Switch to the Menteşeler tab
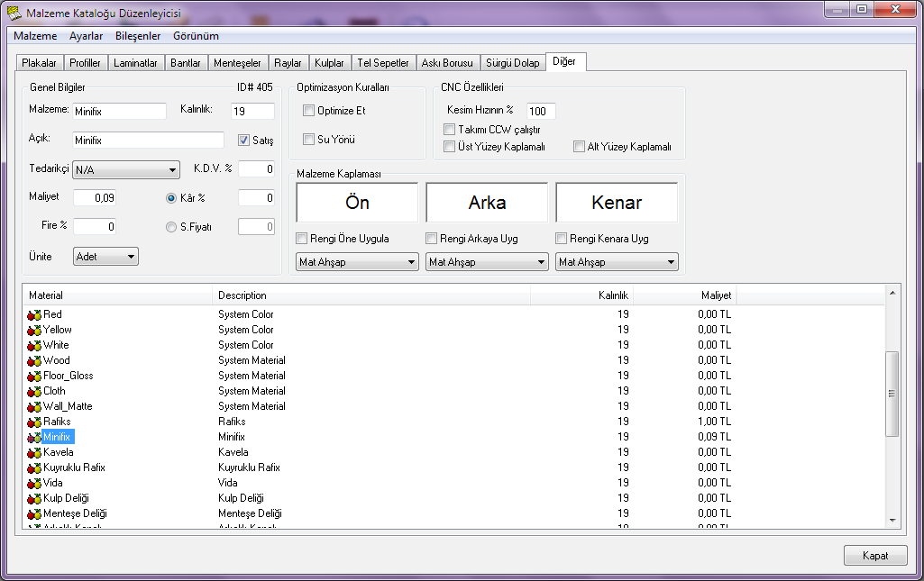The width and height of the screenshot is (924, 581). point(237,63)
